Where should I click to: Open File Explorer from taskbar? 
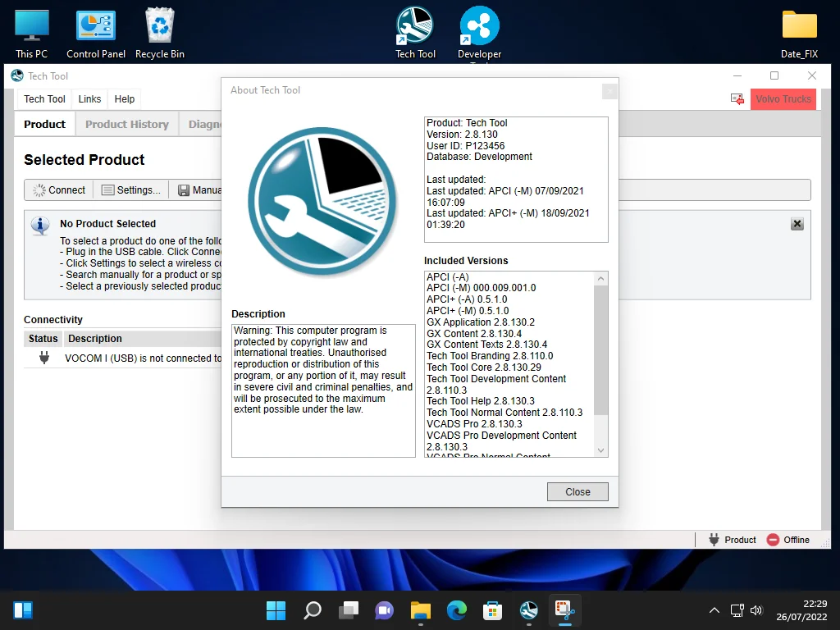pyautogui.click(x=421, y=610)
